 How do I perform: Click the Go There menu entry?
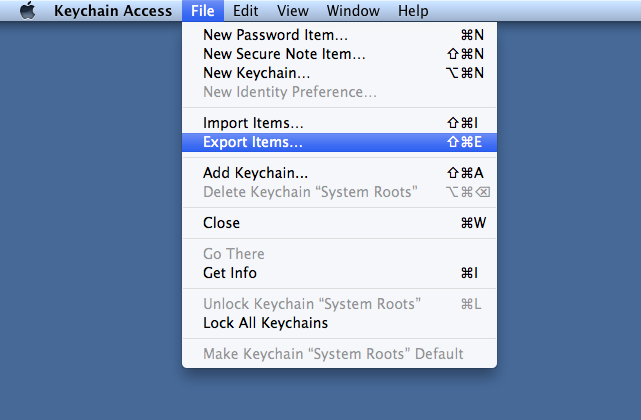pyautogui.click(x=234, y=254)
